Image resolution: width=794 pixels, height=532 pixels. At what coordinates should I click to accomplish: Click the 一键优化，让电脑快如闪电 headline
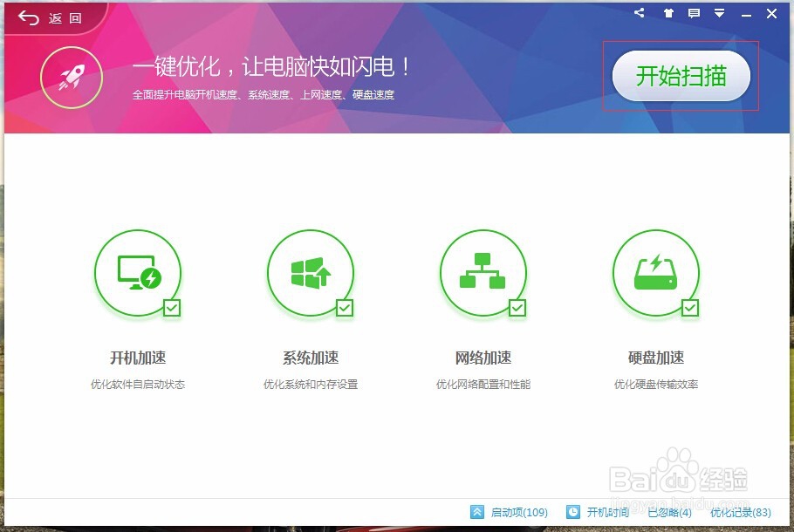271,67
